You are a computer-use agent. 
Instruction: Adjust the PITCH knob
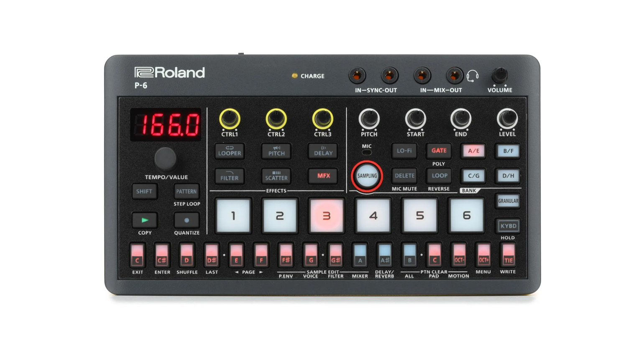[369, 119]
